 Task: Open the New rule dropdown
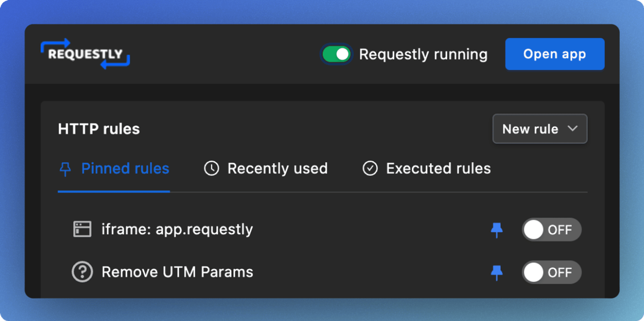[539, 129]
